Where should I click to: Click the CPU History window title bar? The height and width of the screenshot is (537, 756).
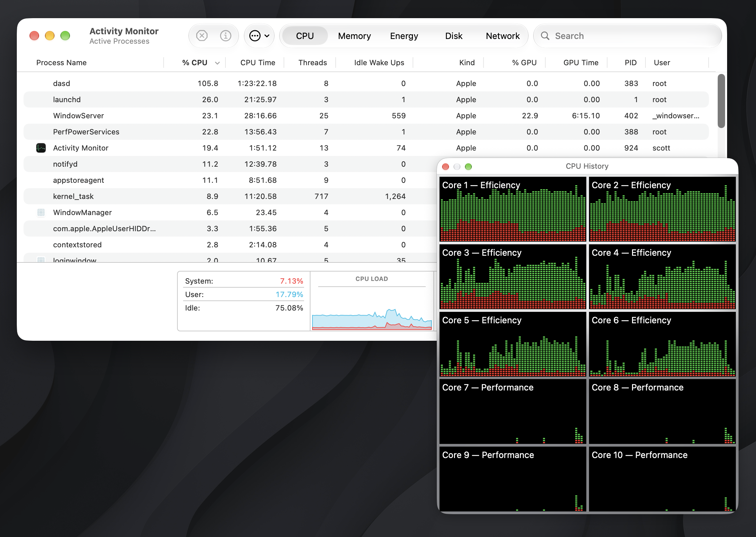[x=587, y=166]
